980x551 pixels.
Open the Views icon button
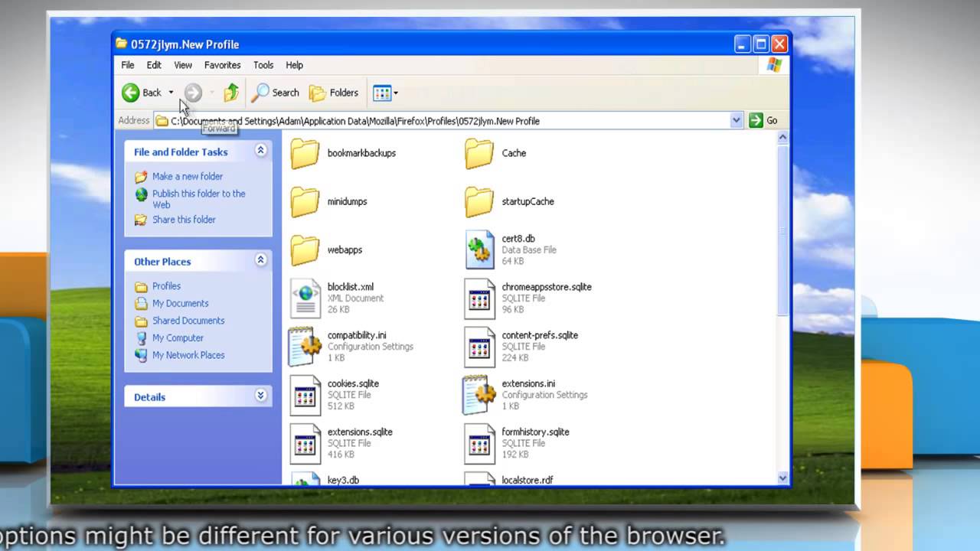point(382,93)
